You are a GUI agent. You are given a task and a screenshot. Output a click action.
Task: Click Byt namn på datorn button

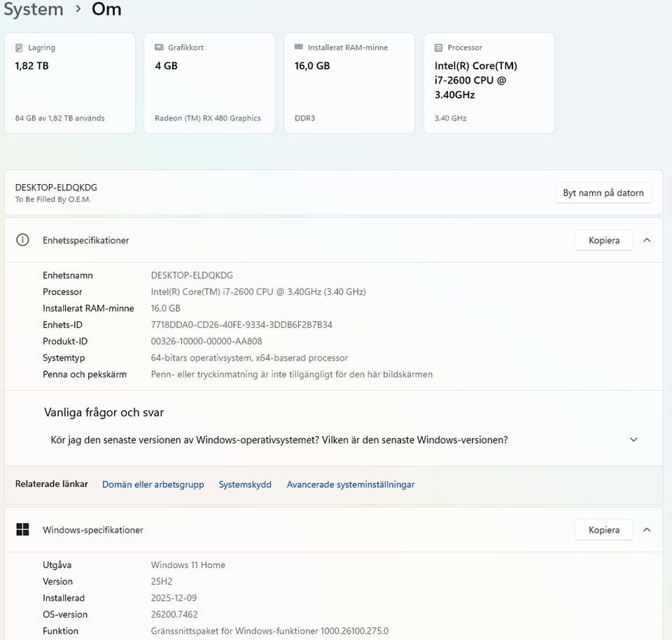point(603,193)
